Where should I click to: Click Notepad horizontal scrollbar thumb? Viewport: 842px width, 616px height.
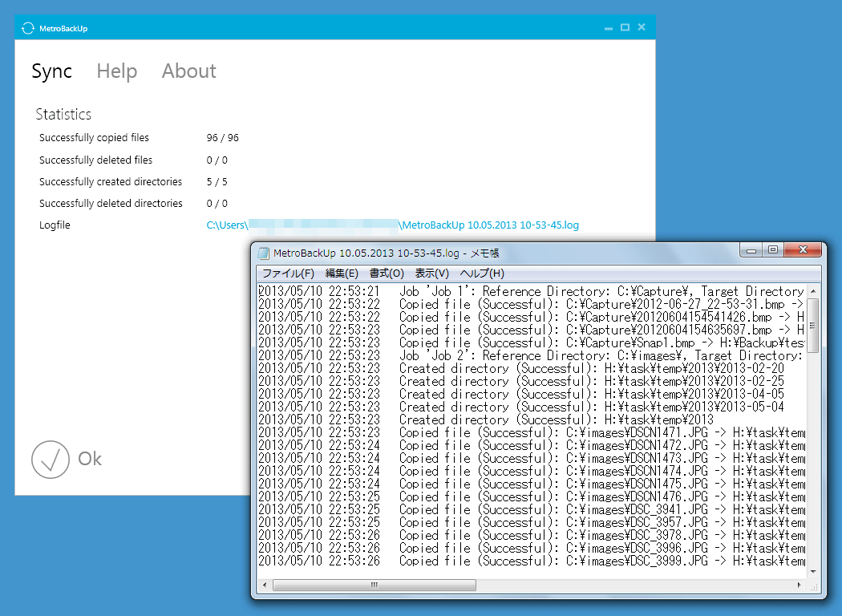(374, 585)
